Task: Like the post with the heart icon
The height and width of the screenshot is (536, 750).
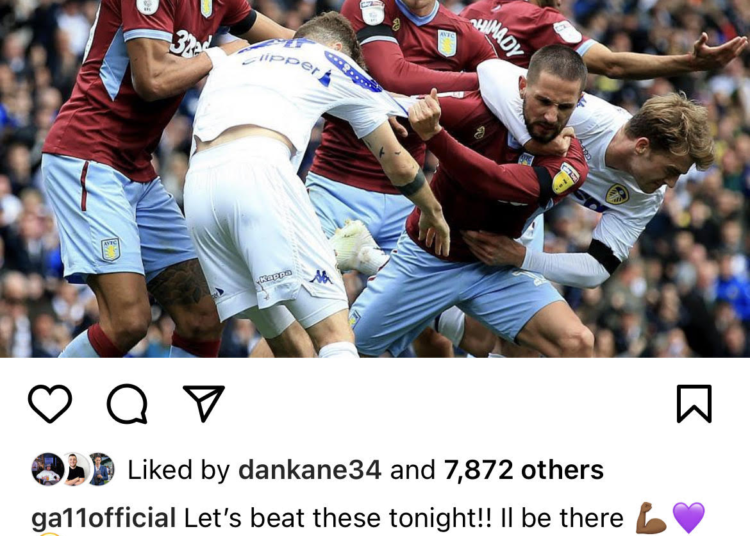Action: [x=50, y=404]
